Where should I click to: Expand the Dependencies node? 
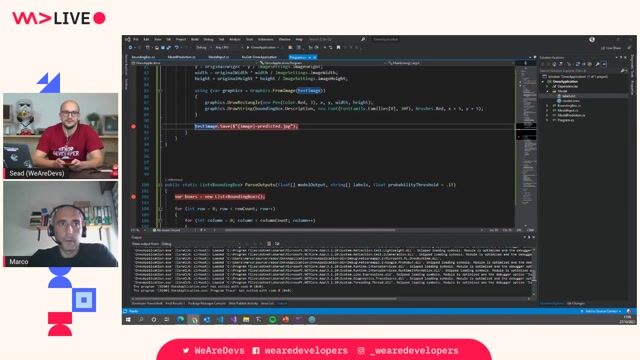[x=548, y=87]
